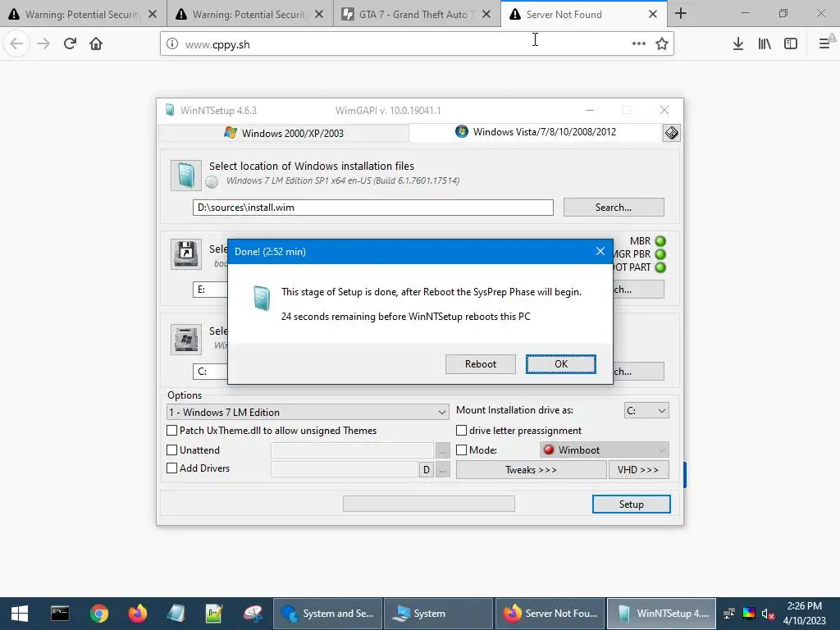Viewport: 840px width, 630px height.
Task: Click the BOOTMGR PBR green status light
Action: [660, 254]
